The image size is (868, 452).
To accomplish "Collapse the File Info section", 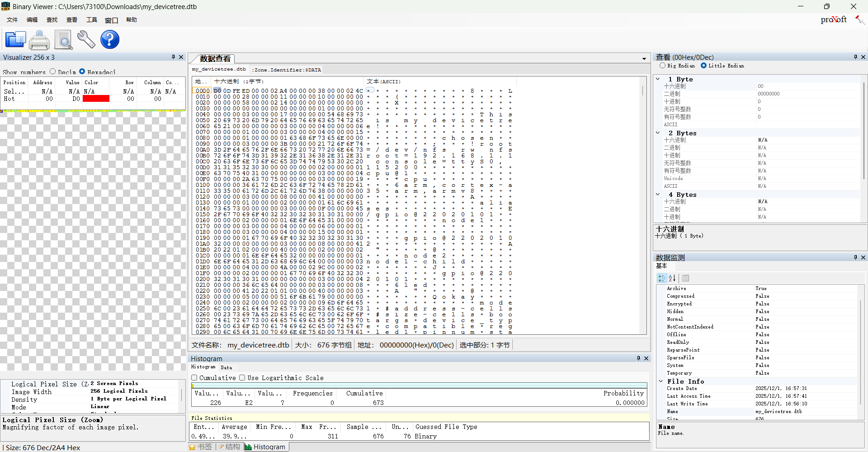I will coord(661,381).
